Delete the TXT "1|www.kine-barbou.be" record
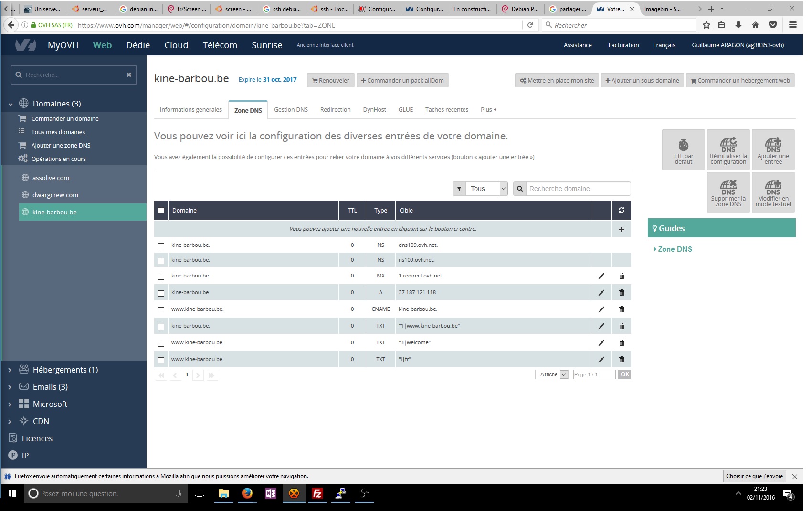This screenshot has height=511, width=812. pyautogui.click(x=622, y=326)
